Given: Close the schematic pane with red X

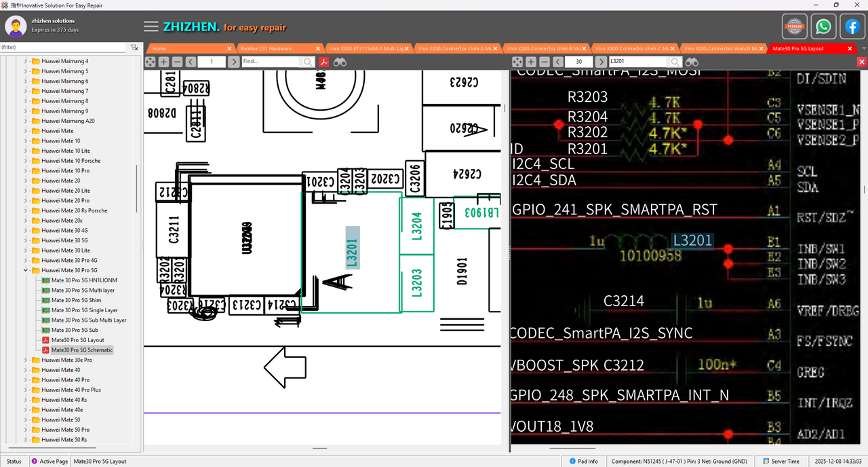Looking at the screenshot, I should tap(862, 62).
